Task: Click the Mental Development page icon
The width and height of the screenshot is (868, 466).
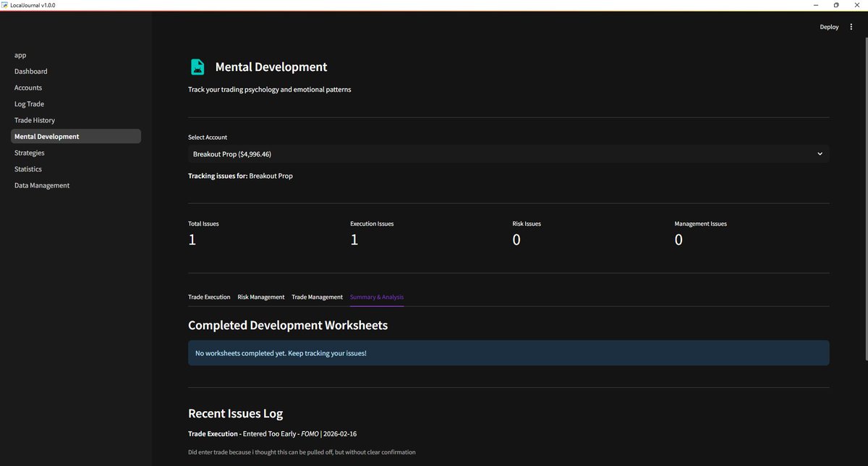Action: (197, 67)
